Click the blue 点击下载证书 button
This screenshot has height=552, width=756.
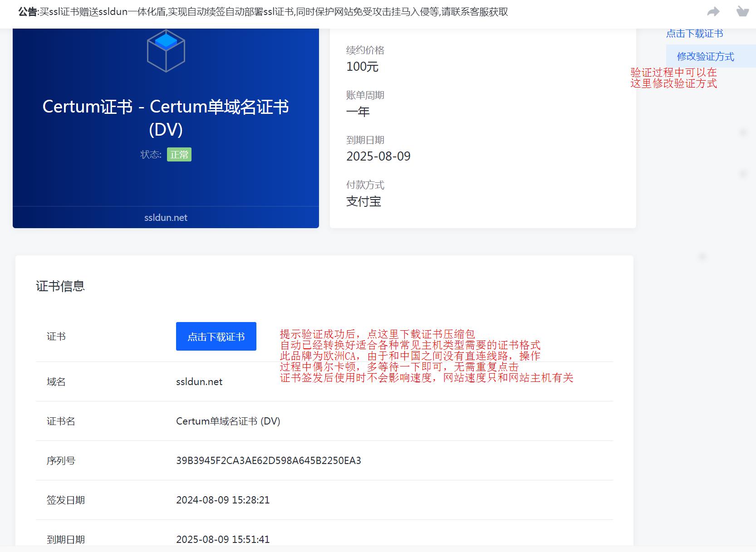216,337
